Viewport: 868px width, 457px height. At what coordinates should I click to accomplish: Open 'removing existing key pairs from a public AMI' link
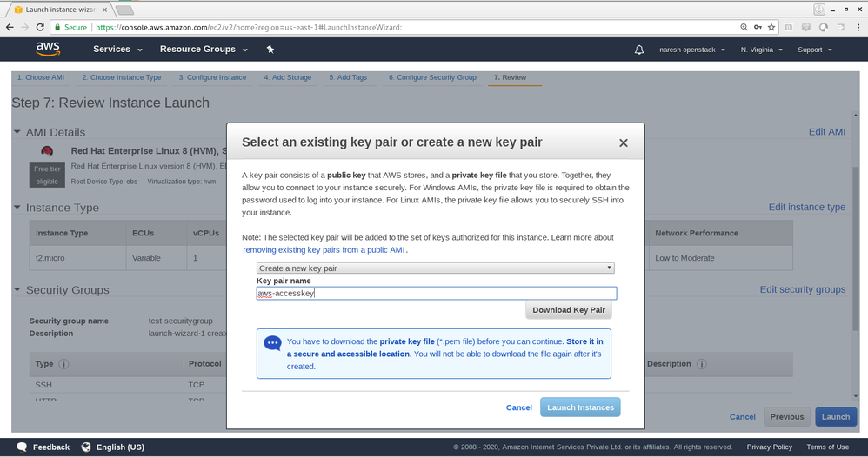tap(324, 250)
